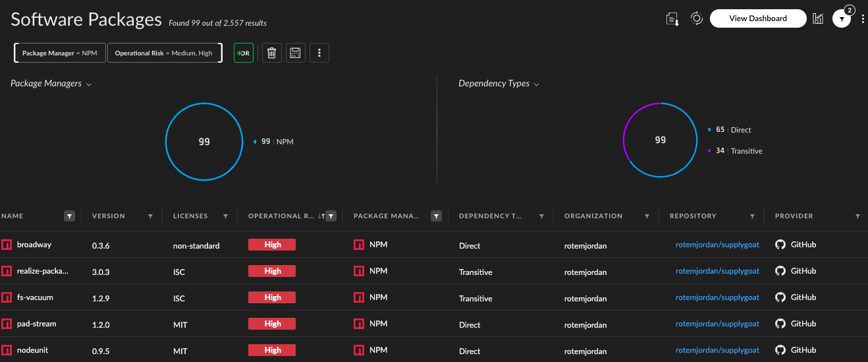Expand the Dependency Types chart dropdown

pyautogui.click(x=536, y=84)
